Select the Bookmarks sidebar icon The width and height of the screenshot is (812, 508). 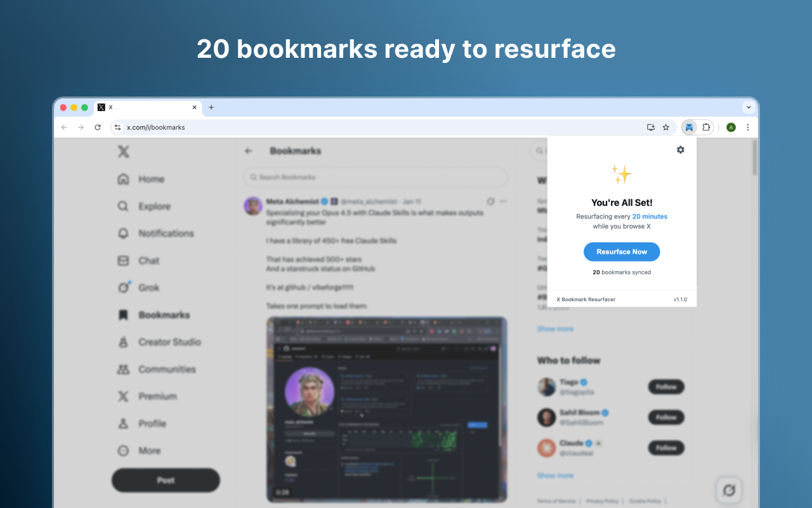click(x=124, y=315)
